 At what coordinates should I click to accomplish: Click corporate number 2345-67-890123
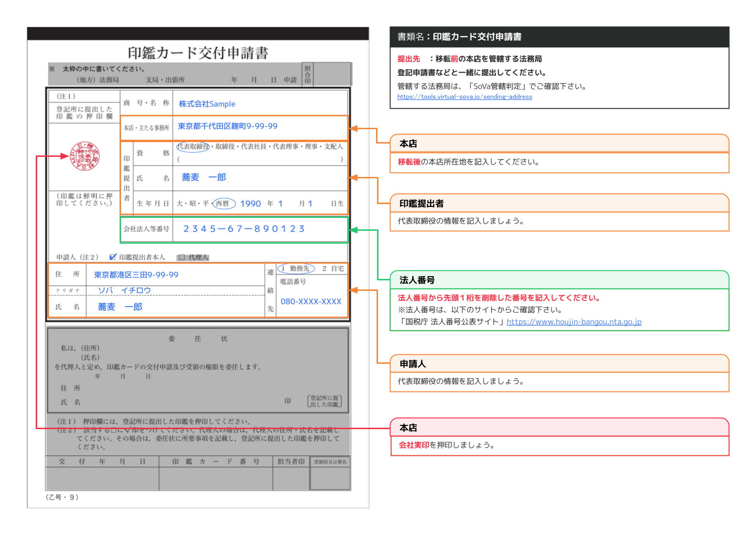tap(244, 229)
